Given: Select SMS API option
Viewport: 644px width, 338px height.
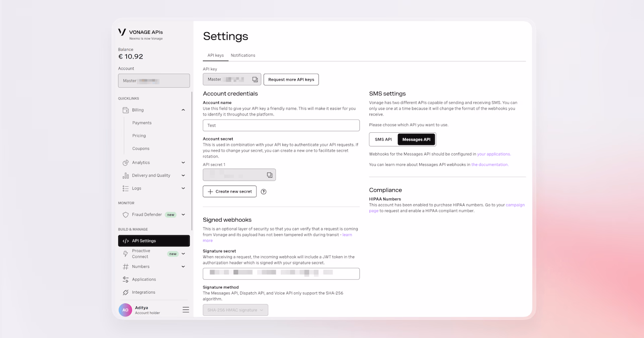Looking at the screenshot, I should coord(383,139).
